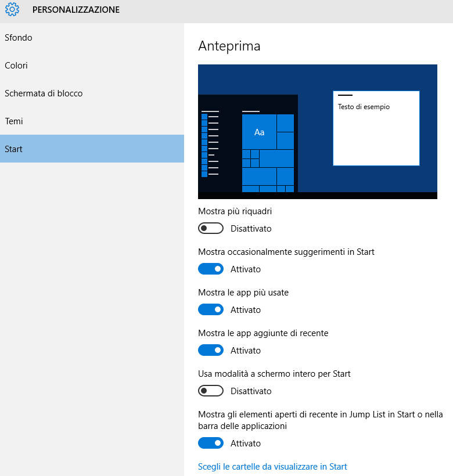Viewport: 453px width, 476px height.
Task: Click the settings gear icon
Action: [x=12, y=9]
